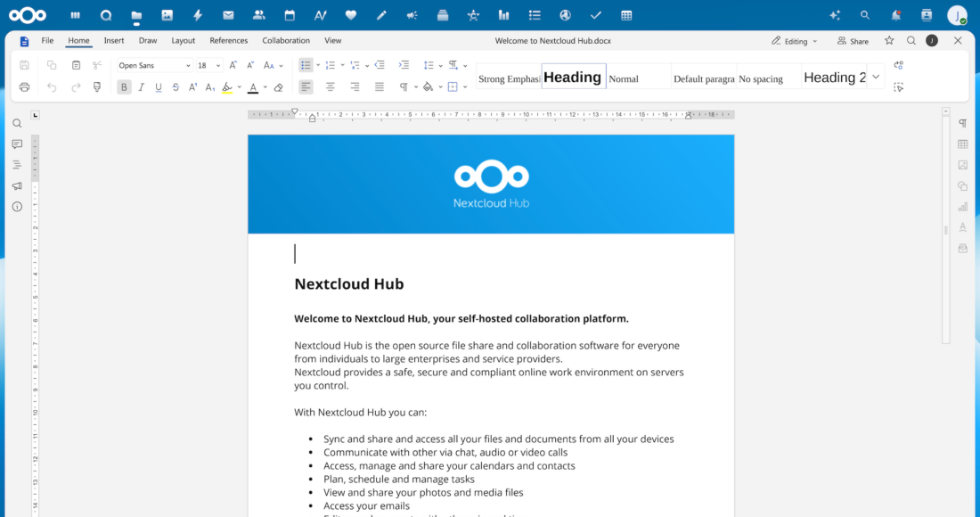980x517 pixels.
Task: Toggle the unordered bullet list
Action: pos(306,65)
